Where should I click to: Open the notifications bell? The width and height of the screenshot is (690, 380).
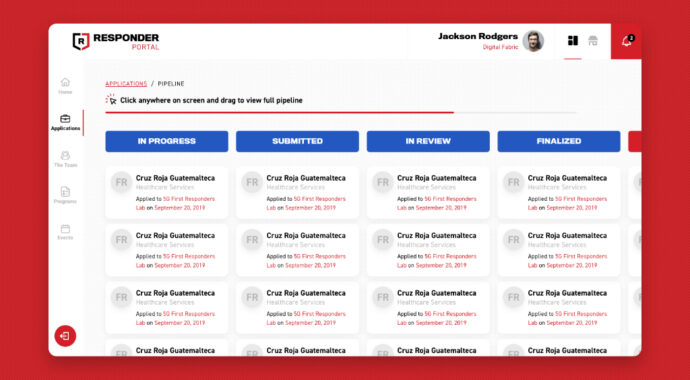(x=626, y=41)
